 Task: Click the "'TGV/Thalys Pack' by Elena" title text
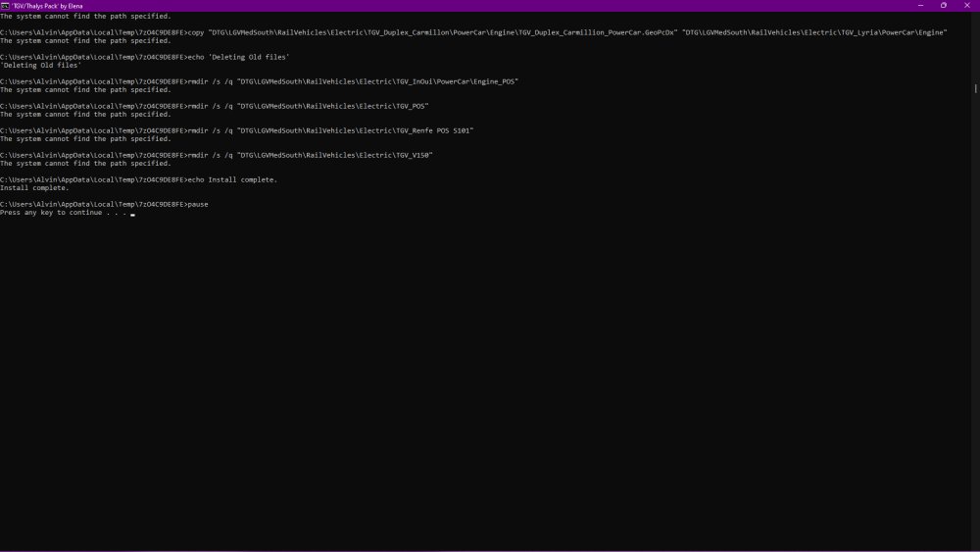point(47,6)
